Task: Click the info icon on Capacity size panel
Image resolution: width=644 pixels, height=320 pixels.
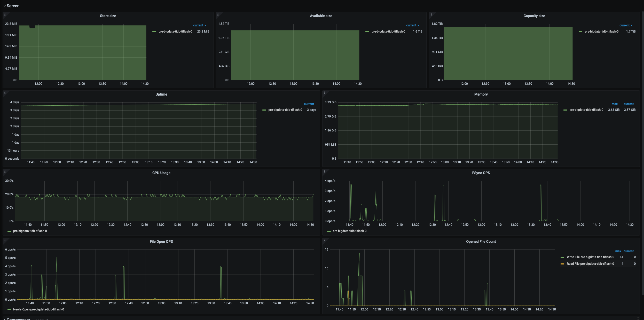Action: (x=431, y=14)
